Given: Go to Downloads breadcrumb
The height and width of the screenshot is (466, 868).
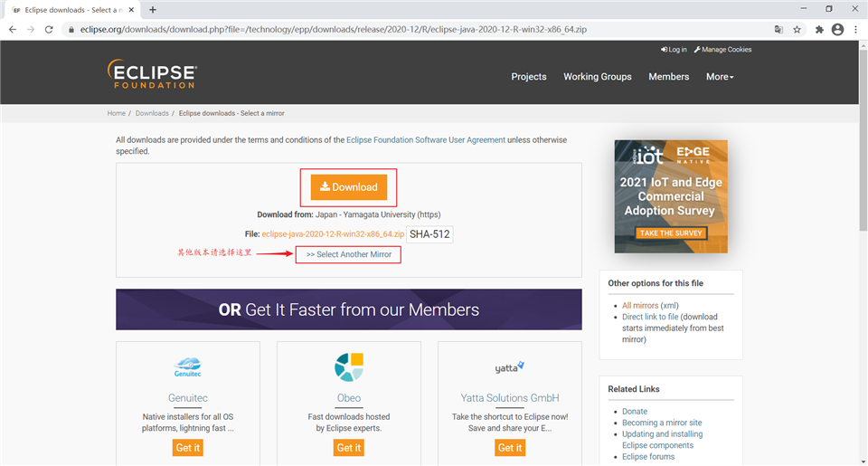Looking at the screenshot, I should click(x=152, y=113).
